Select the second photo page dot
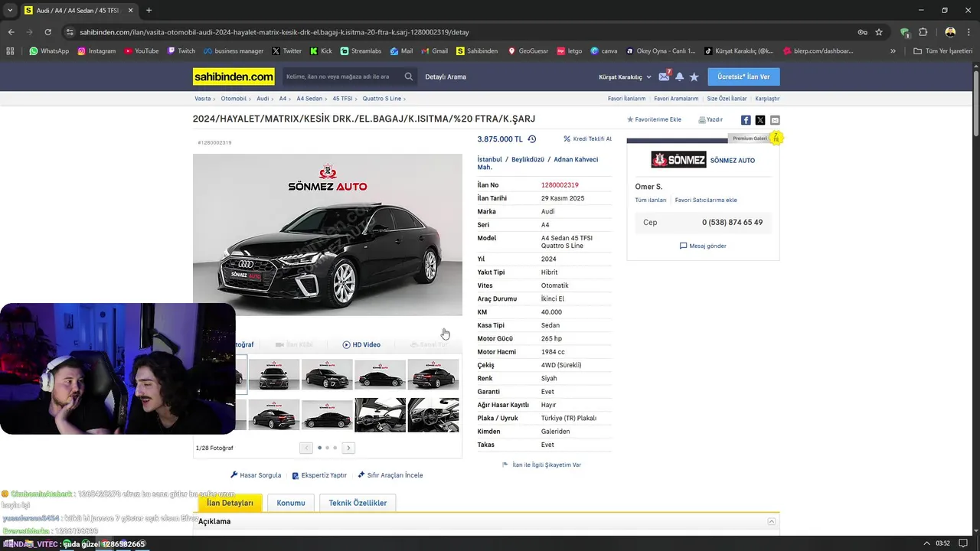 point(327,448)
